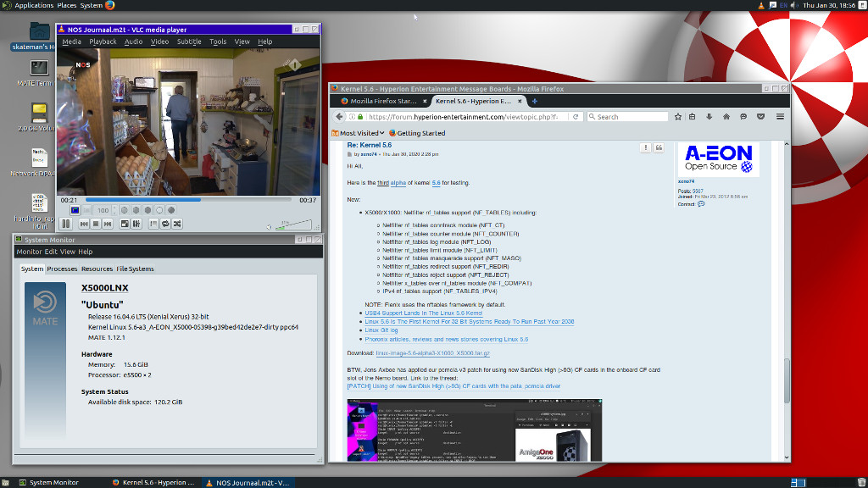Viewport: 868px width, 488px height.
Task: Click the Firefox Search field
Action: point(628,117)
